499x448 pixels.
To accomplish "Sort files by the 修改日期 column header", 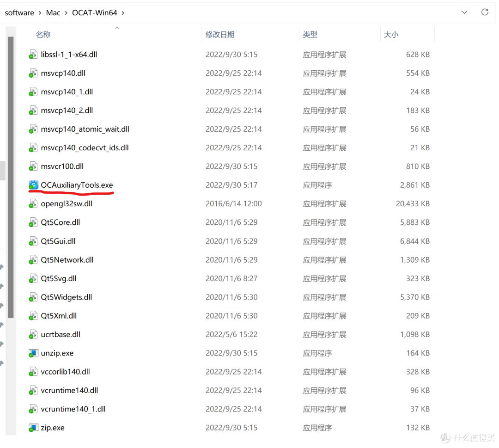I will point(220,35).
